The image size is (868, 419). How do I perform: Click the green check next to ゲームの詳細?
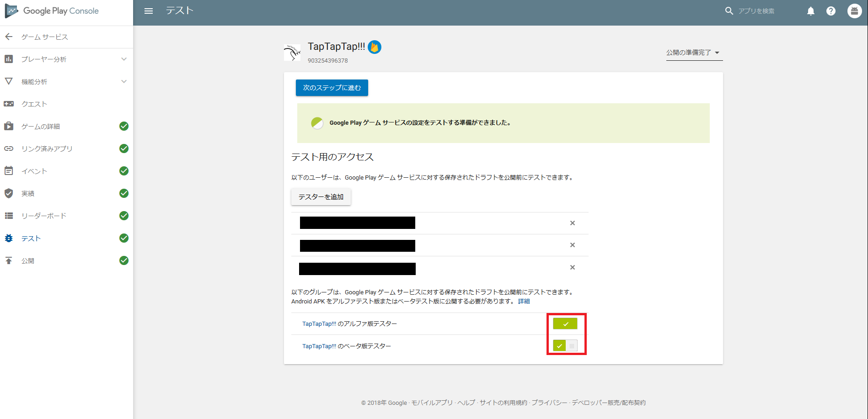(124, 126)
